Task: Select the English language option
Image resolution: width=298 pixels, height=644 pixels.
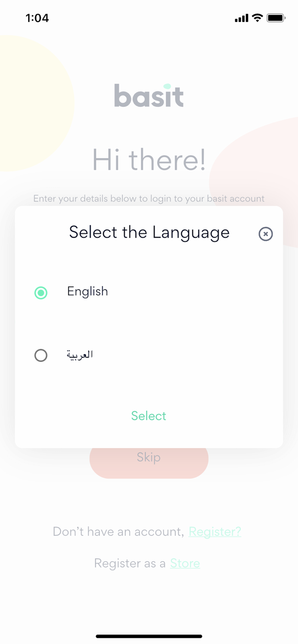Action: [87, 292]
